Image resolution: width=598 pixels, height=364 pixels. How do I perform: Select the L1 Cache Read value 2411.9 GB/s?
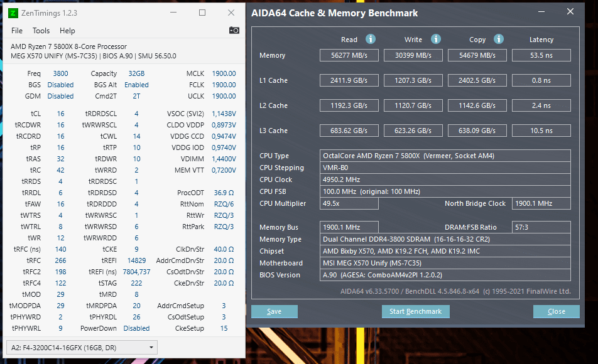click(349, 80)
